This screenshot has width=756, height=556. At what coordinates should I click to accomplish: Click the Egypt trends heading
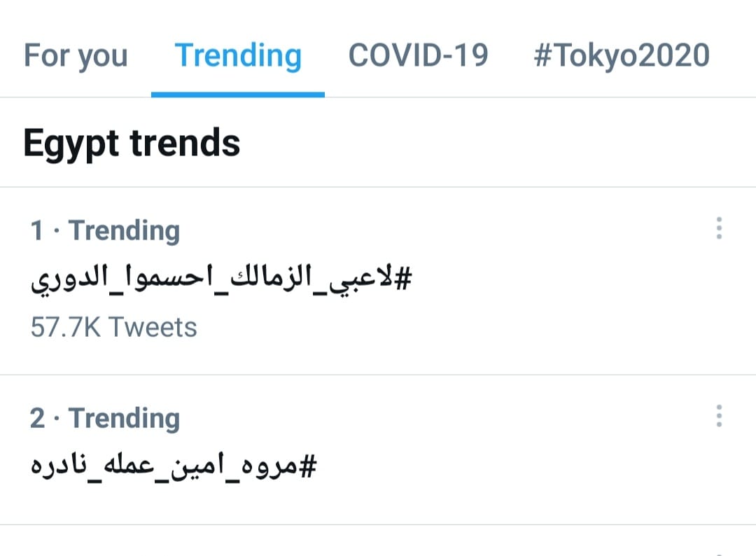[132, 143]
